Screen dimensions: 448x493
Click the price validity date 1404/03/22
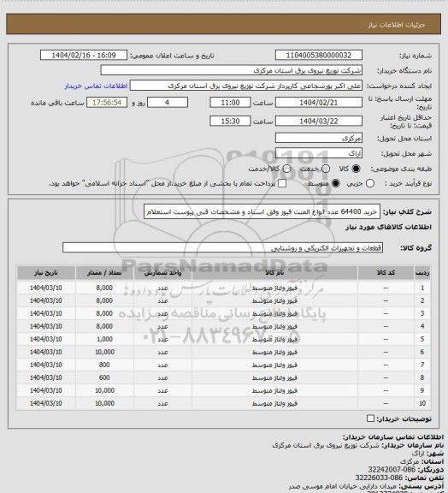pos(319,121)
